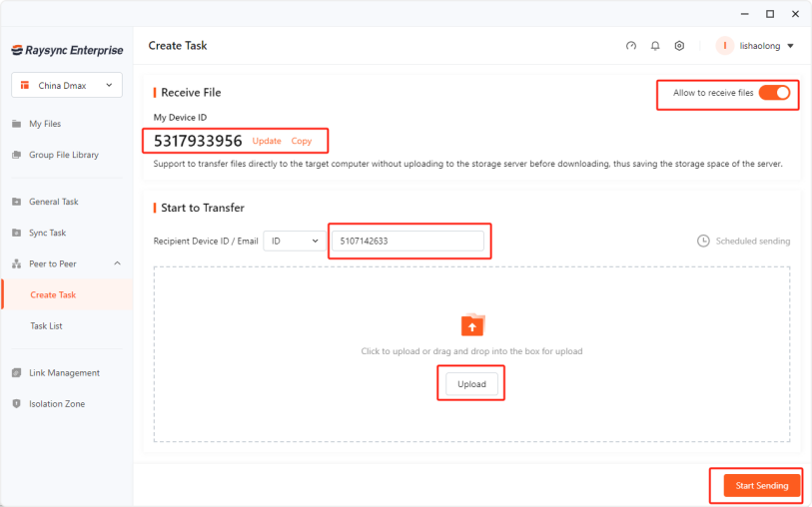This screenshot has height=507, width=812.
Task: Select Sync Task from the sidebar
Action: (x=47, y=233)
